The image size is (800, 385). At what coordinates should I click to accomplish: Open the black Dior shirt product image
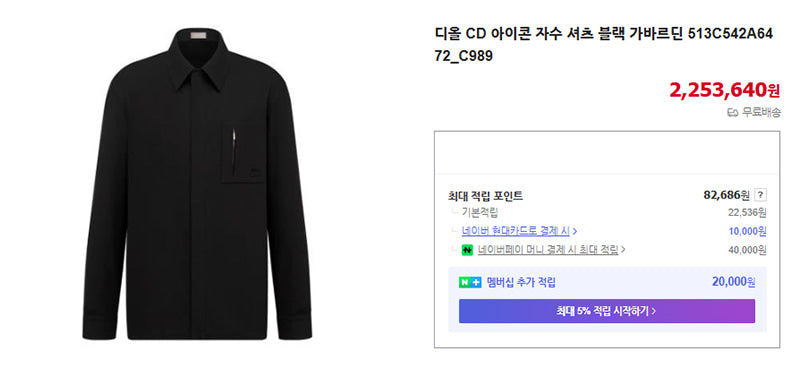(197, 184)
